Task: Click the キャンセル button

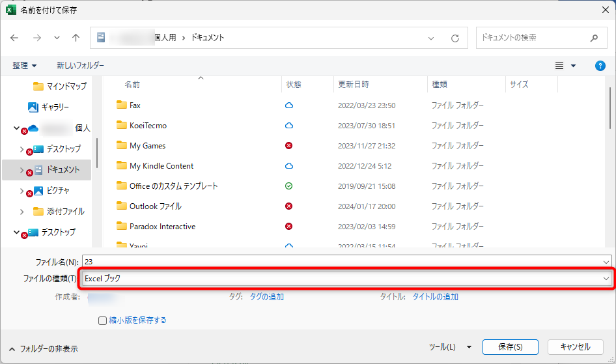Action: coord(575,347)
